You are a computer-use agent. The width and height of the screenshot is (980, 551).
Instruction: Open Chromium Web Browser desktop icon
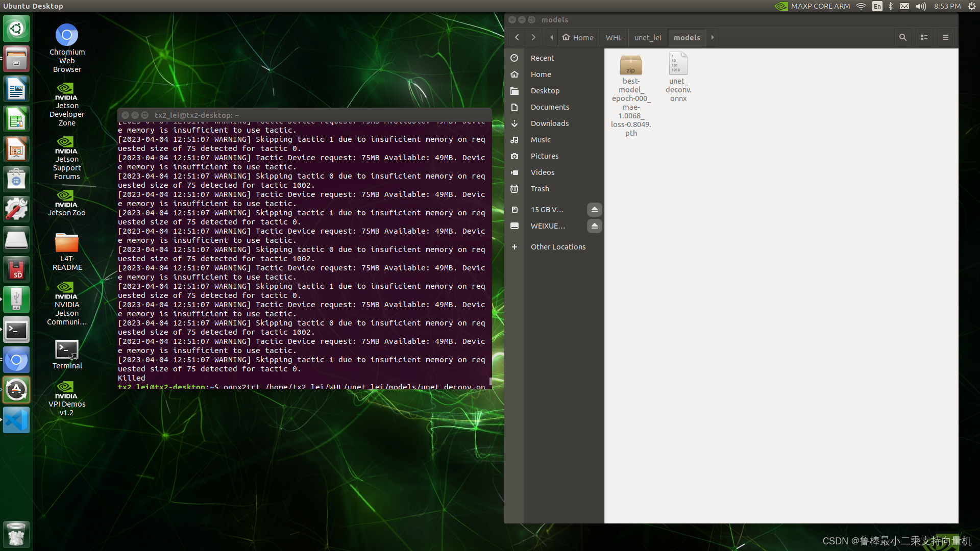67,36
